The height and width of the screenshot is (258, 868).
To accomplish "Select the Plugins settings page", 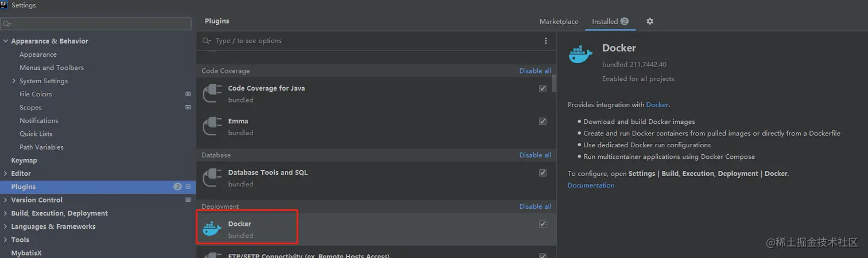I will tap(98, 187).
